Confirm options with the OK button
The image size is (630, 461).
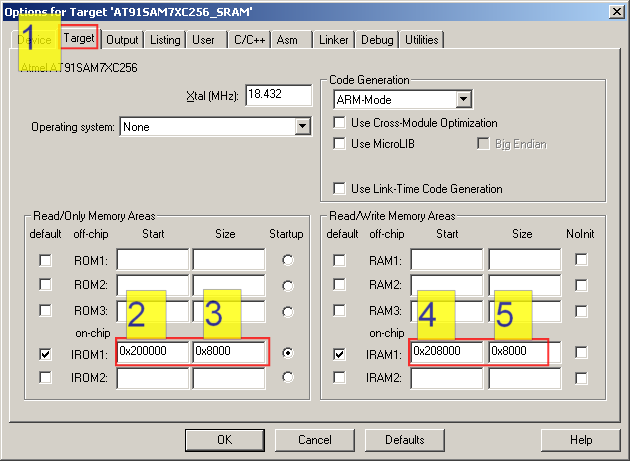(x=225, y=440)
